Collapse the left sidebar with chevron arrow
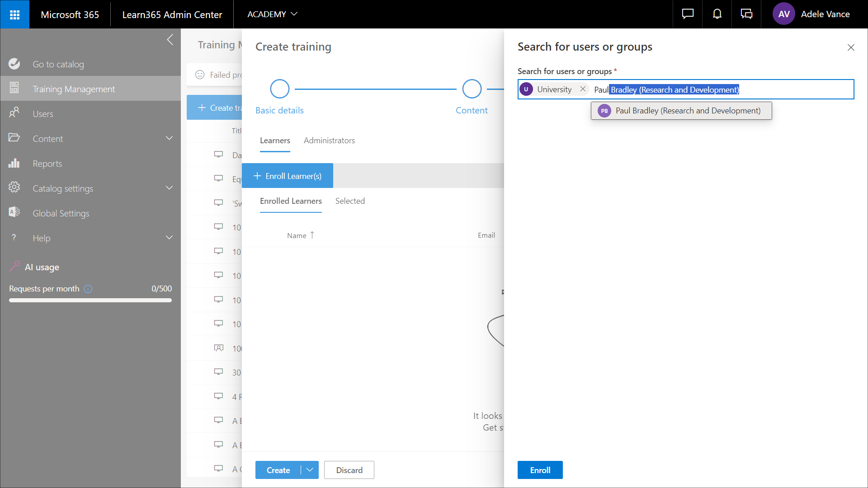 170,40
